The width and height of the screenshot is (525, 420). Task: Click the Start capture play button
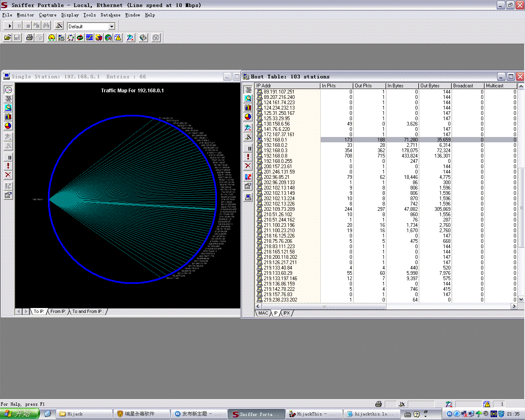coord(10,26)
